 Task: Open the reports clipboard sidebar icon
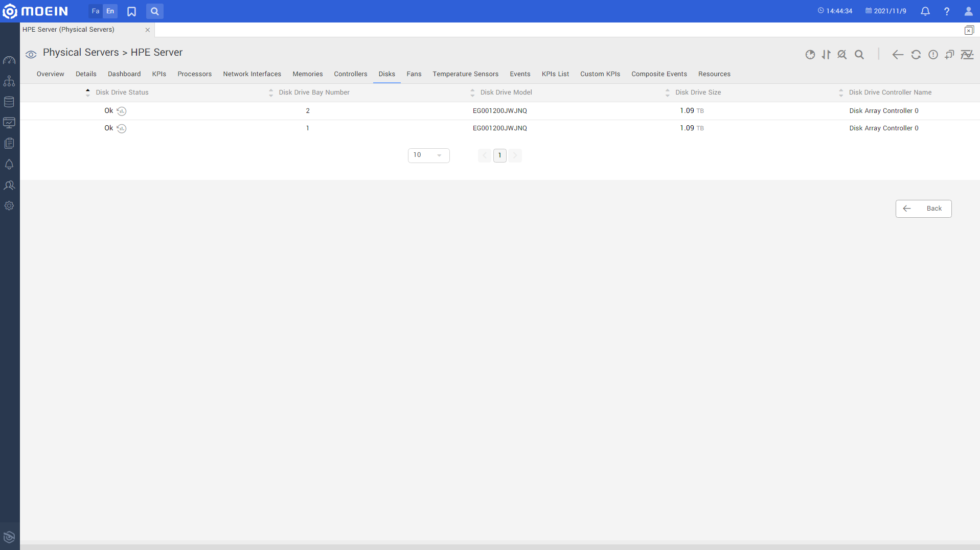pos(9,144)
